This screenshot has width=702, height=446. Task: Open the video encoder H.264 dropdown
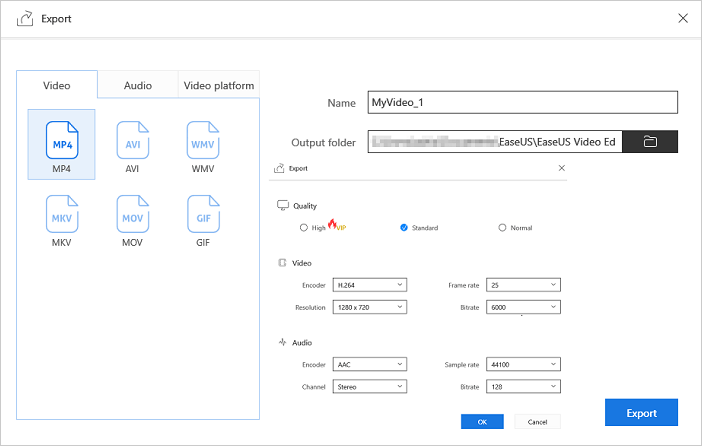click(x=369, y=285)
